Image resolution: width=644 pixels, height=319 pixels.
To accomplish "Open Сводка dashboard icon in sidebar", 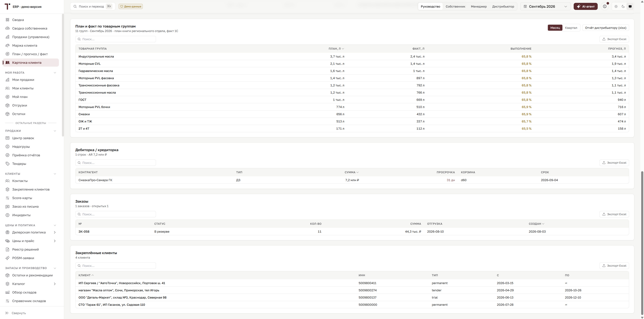I will coord(8,20).
